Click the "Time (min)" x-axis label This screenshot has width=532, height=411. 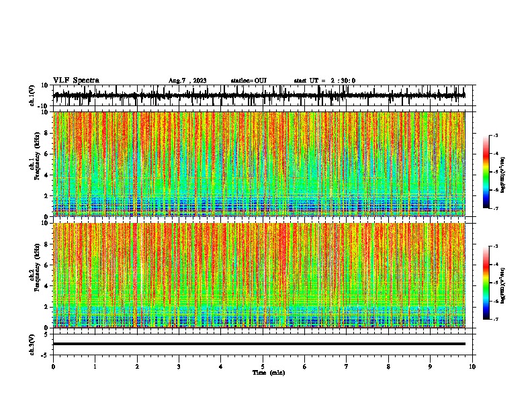269,373
